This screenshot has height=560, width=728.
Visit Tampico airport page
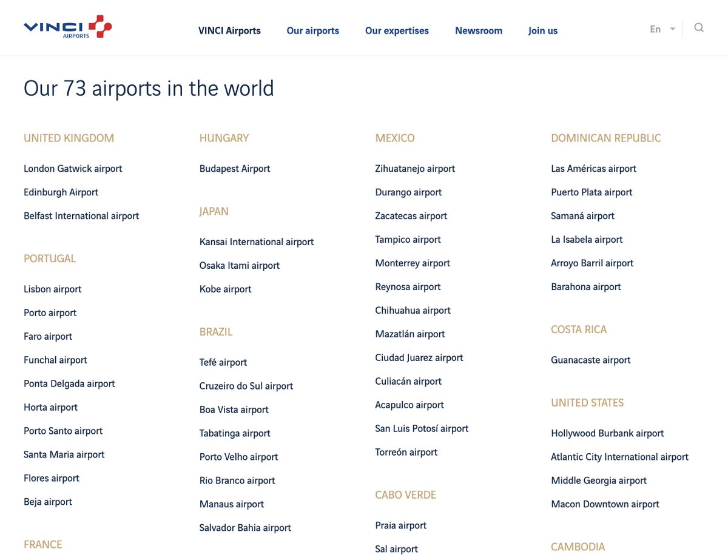[x=408, y=240]
